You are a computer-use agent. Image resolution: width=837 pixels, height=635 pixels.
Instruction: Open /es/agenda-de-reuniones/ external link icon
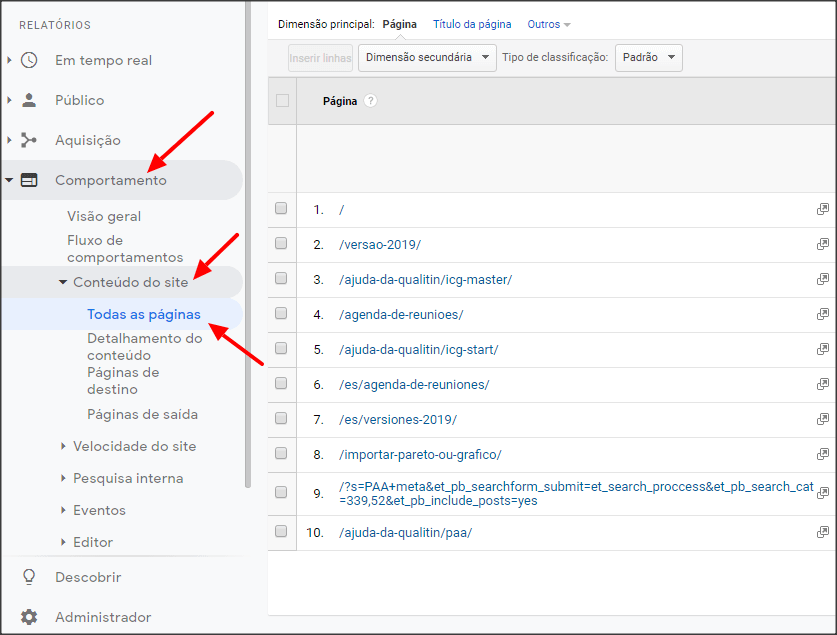coord(823,384)
